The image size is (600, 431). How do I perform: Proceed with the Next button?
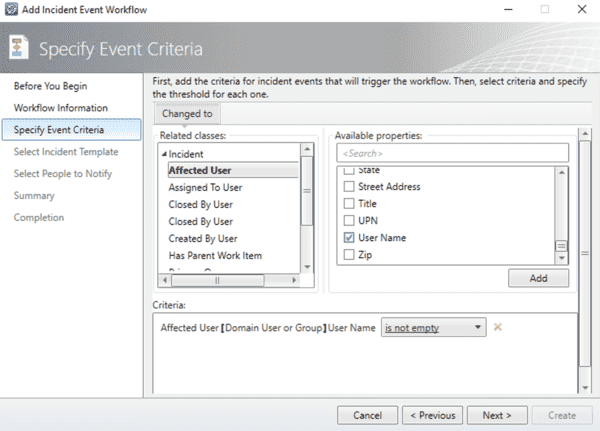(497, 415)
